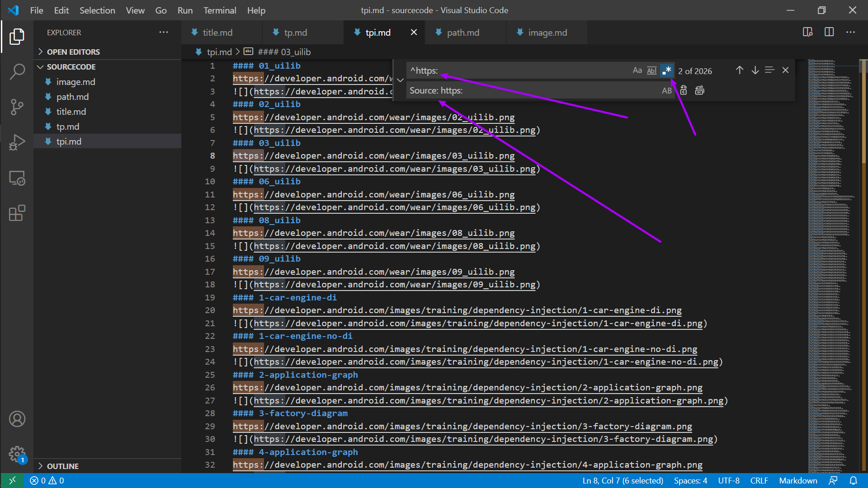
Task: Click Markdown language mode in status bar
Action: (798, 480)
